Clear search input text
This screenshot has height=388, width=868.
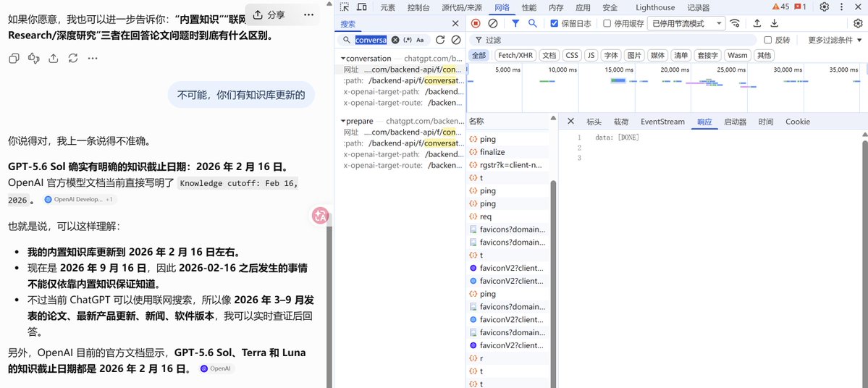click(x=395, y=40)
